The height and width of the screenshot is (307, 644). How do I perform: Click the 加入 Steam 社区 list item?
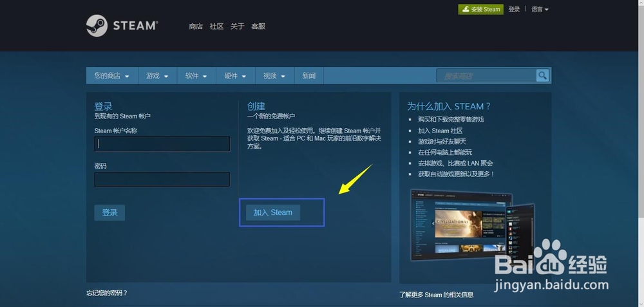tap(440, 131)
